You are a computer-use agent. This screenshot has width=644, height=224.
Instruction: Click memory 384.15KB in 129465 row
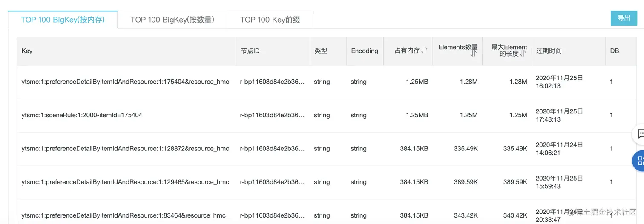[414, 182]
